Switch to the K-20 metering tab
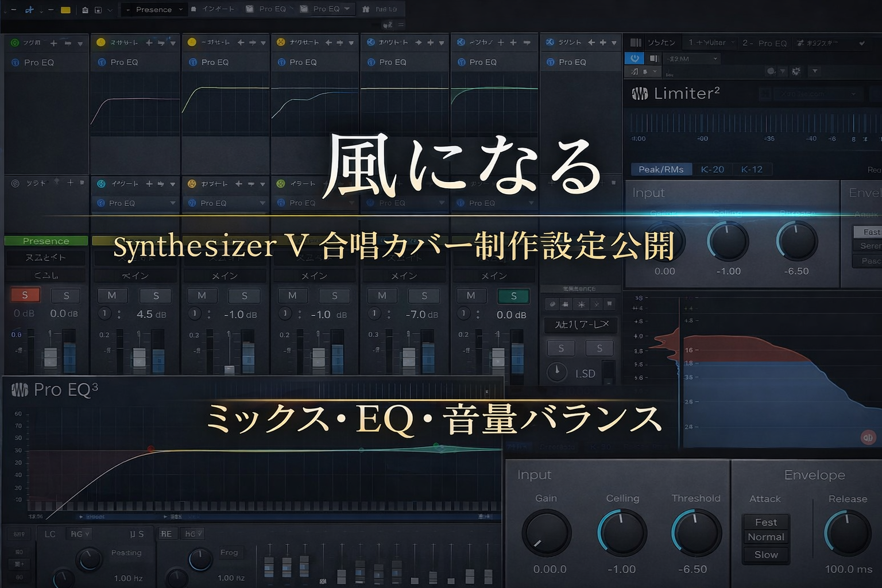This screenshot has width=882, height=588. 712,169
